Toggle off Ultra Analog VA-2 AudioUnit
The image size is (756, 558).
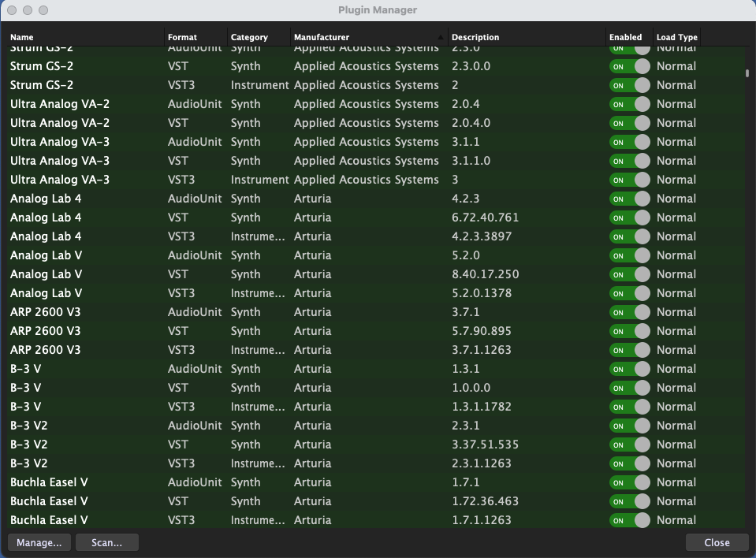point(630,104)
